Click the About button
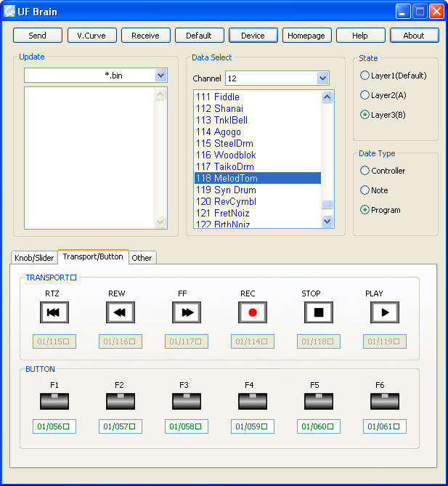The image size is (448, 486). point(414,36)
